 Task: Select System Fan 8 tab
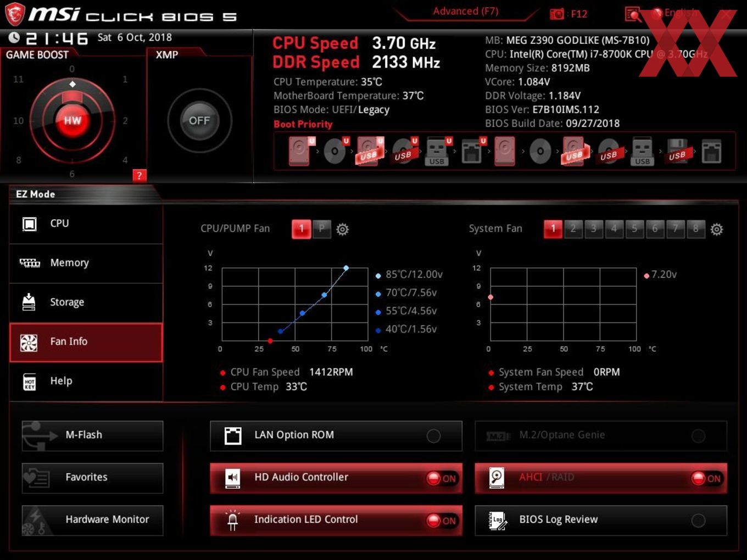pyautogui.click(x=695, y=229)
